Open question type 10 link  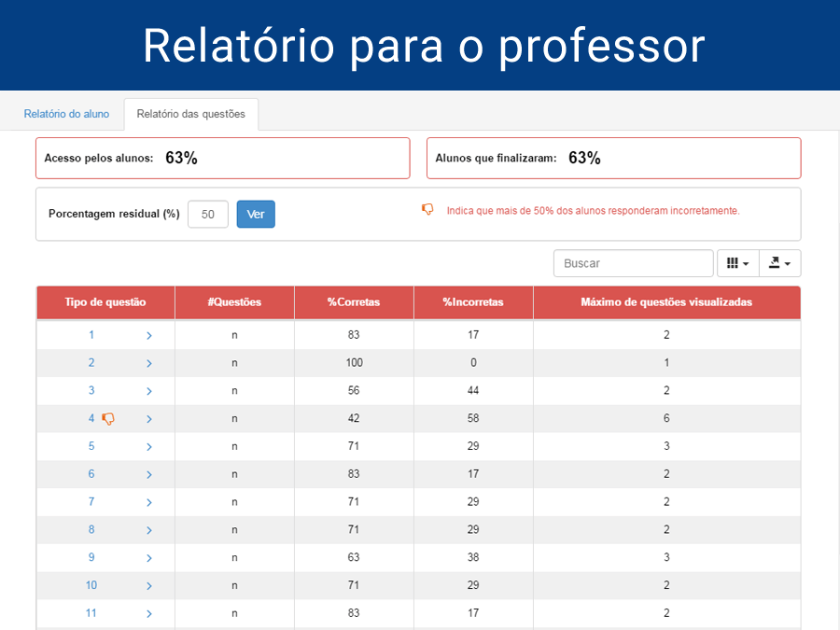(x=91, y=585)
